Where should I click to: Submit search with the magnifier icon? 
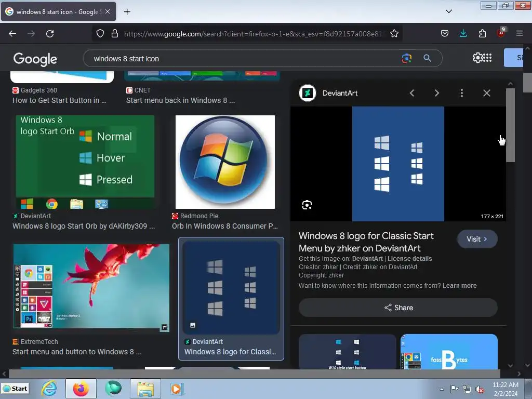click(x=427, y=58)
